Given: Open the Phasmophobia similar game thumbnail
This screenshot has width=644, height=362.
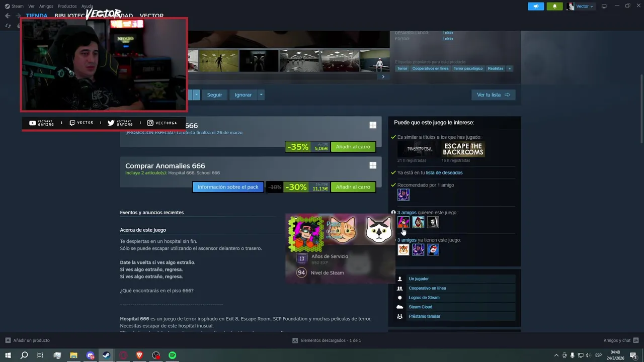Looking at the screenshot, I should (x=419, y=149).
